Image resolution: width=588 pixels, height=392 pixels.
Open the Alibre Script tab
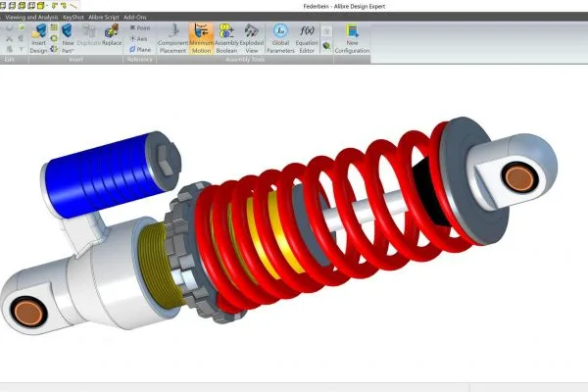[104, 18]
